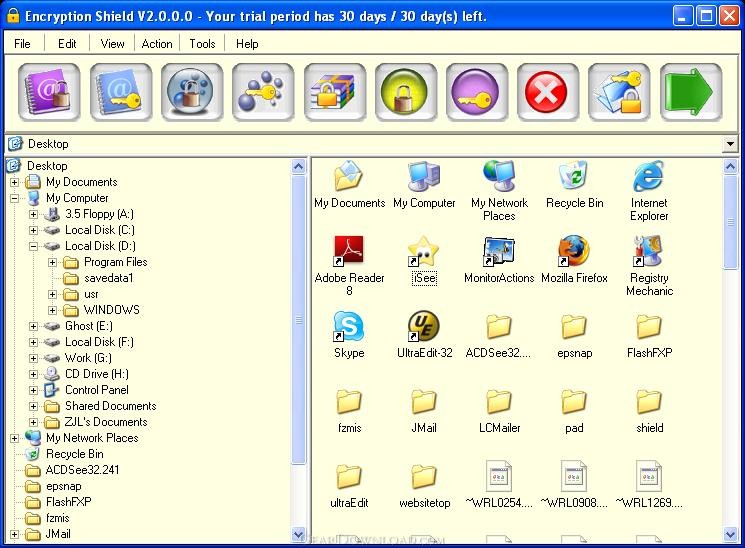This screenshot has width=745, height=548.
Task: Select the Registry Mechanic shortcut
Action: [649, 265]
